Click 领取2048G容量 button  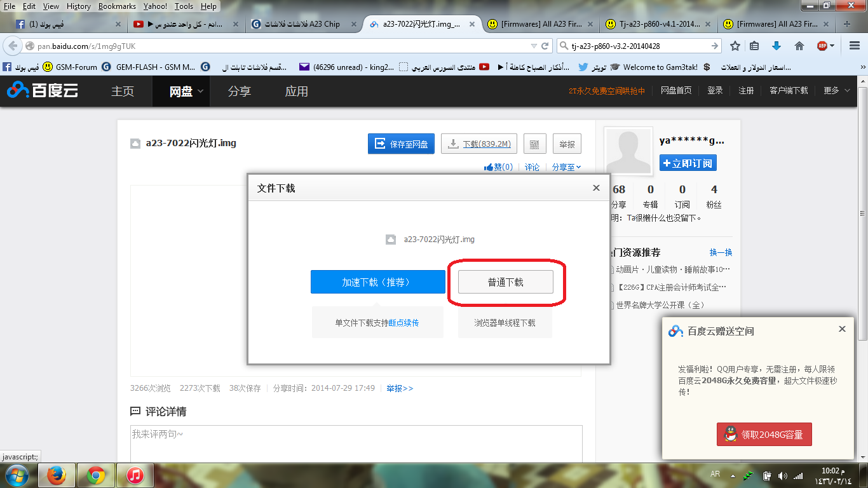coord(764,435)
